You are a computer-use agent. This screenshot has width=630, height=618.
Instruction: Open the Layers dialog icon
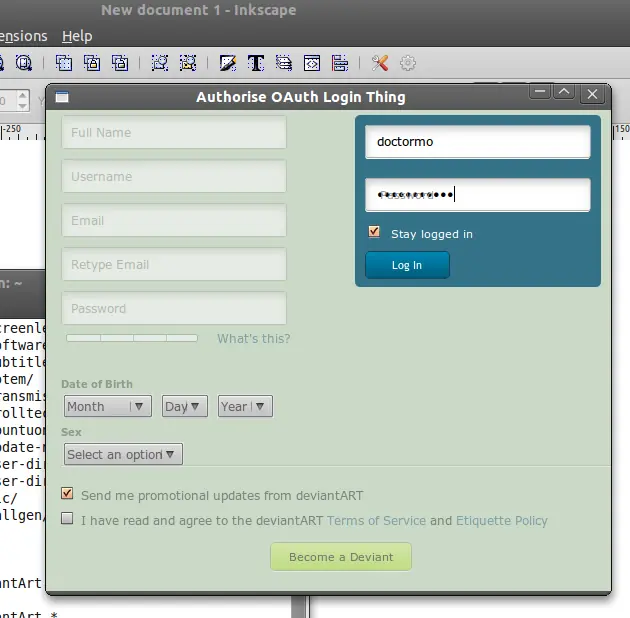click(284, 63)
